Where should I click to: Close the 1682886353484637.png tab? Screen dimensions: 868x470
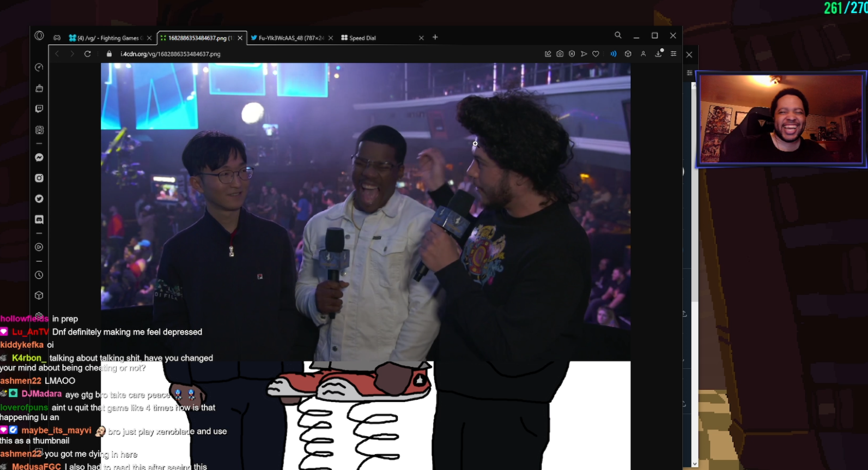[240, 38]
